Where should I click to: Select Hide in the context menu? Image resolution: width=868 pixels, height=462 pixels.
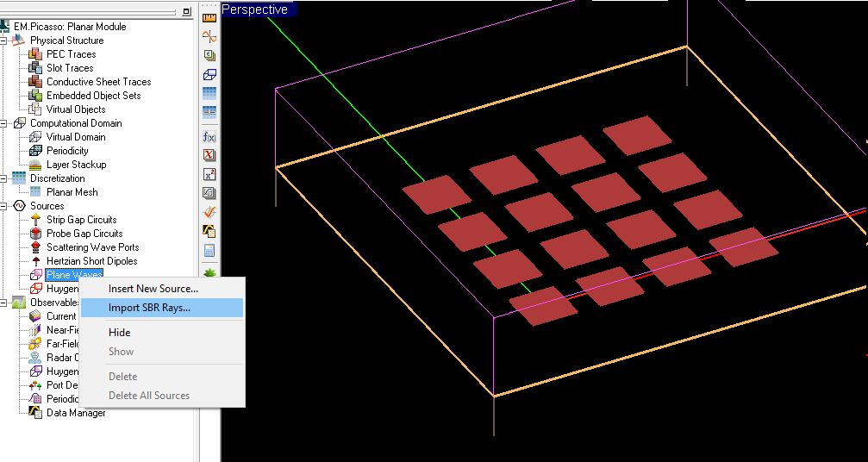[120, 333]
